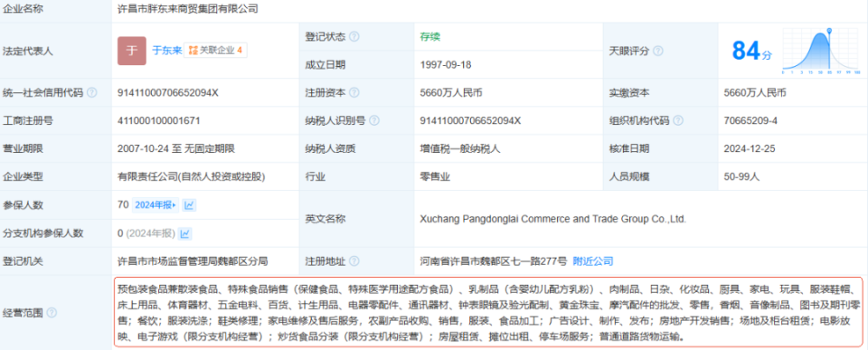Click the 经营范围 business scope paragraph
Image resolution: width=868 pixels, height=350 pixels.
[x=489, y=313]
